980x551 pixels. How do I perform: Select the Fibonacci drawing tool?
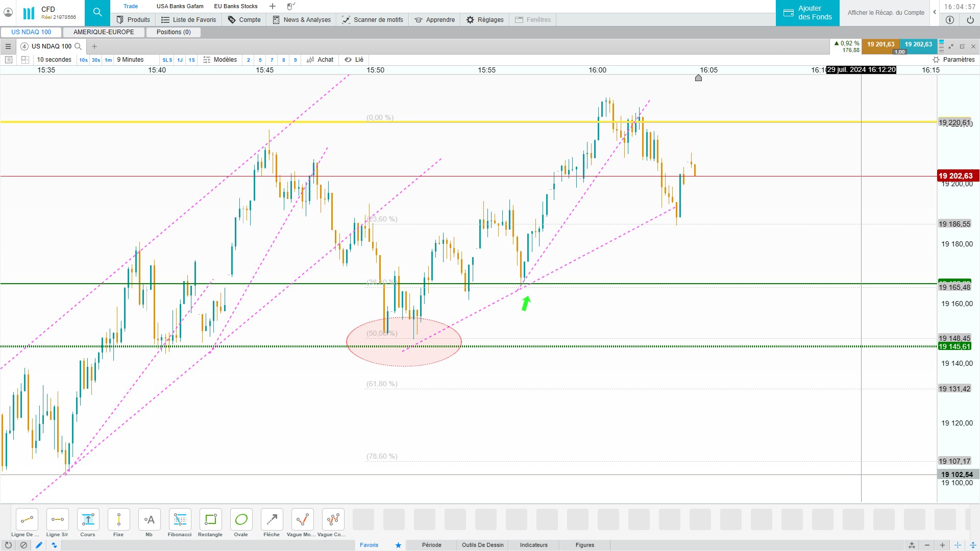(x=180, y=520)
